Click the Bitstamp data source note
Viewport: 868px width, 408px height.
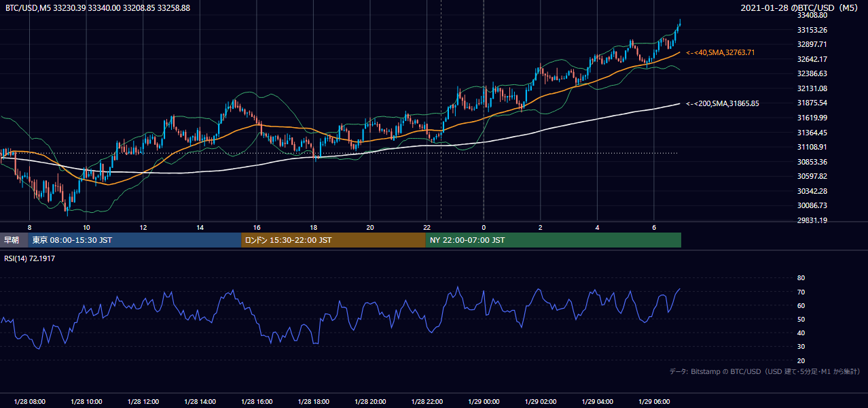pos(765,371)
